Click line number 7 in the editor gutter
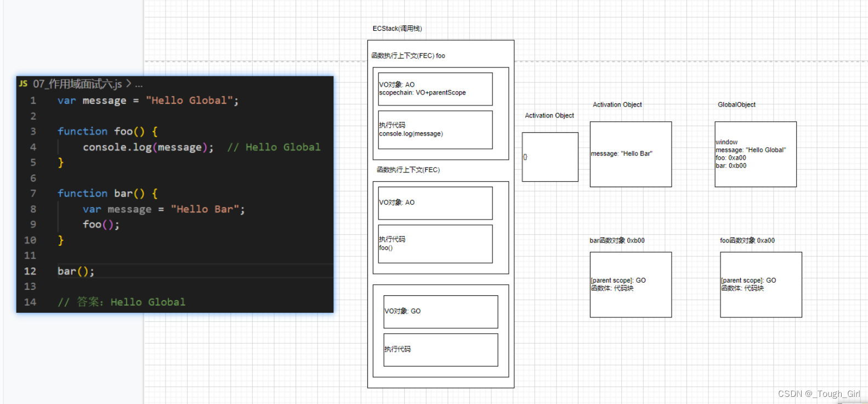Screen dimensions: 868x404 [33, 194]
